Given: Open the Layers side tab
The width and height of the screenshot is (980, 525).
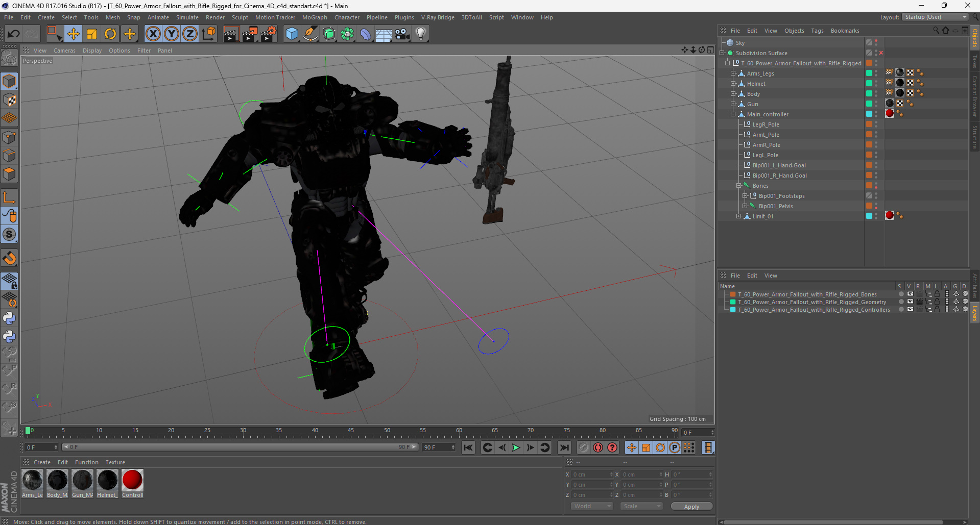Looking at the screenshot, I should click(x=974, y=313).
